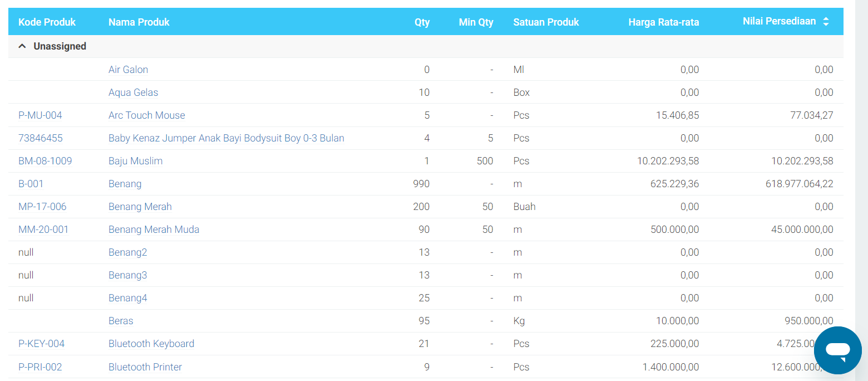The image size is (868, 381).
Task: Click product code P-MU-004
Action: click(x=40, y=115)
